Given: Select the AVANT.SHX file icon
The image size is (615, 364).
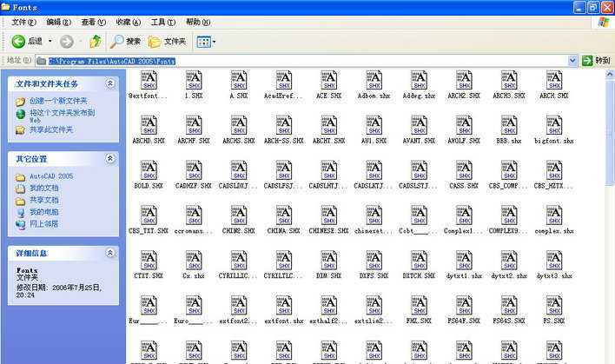Looking at the screenshot, I should 420,125.
